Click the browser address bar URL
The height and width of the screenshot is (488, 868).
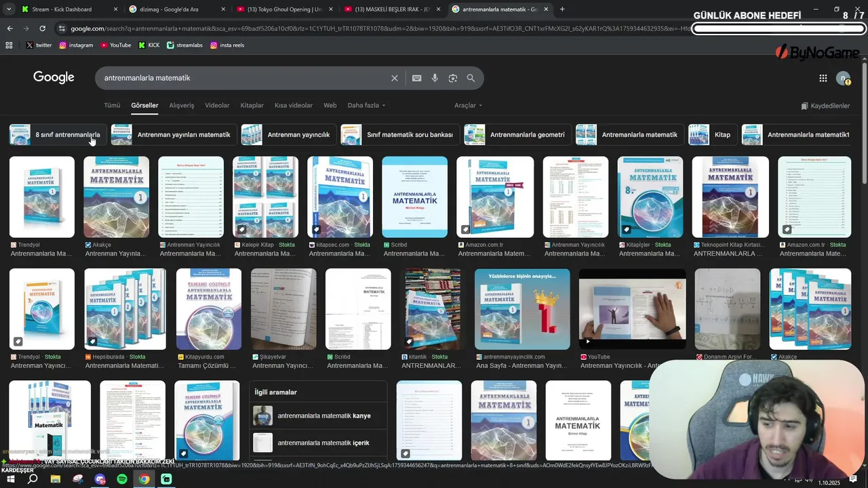(x=380, y=28)
